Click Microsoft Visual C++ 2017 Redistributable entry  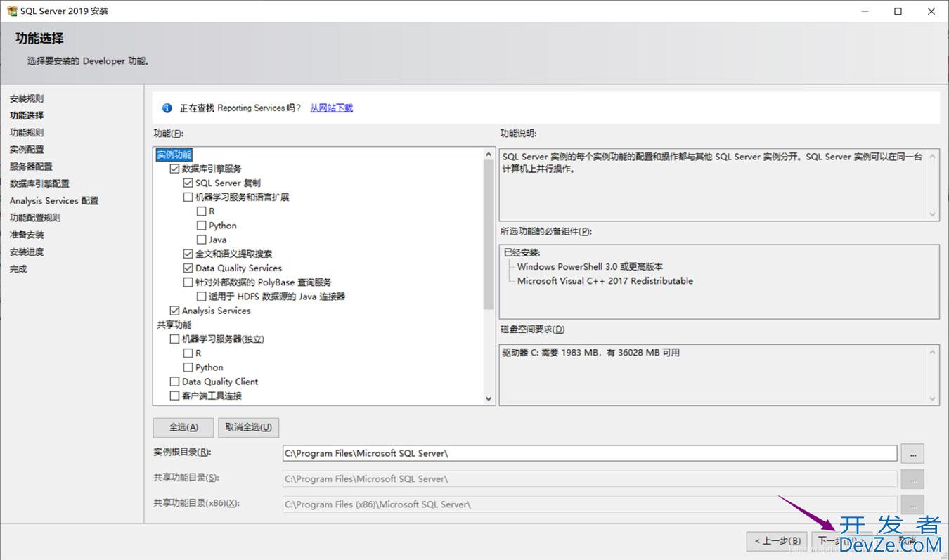coord(605,281)
